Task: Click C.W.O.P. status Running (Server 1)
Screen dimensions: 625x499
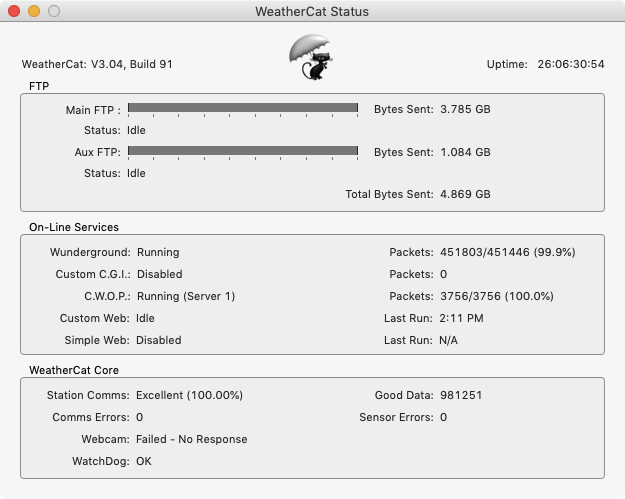Action: [186, 296]
